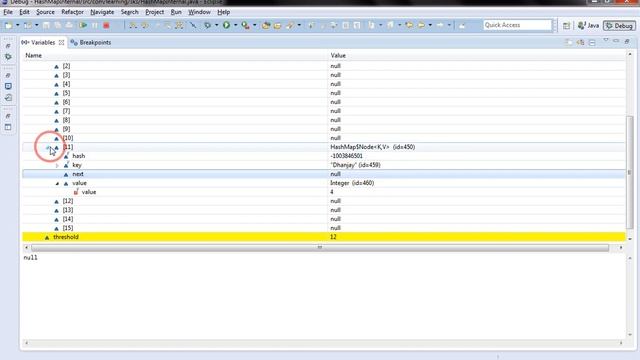The width and height of the screenshot is (640, 360).
Task: Open the New file dropdown arrow
Action: [x=18, y=25]
